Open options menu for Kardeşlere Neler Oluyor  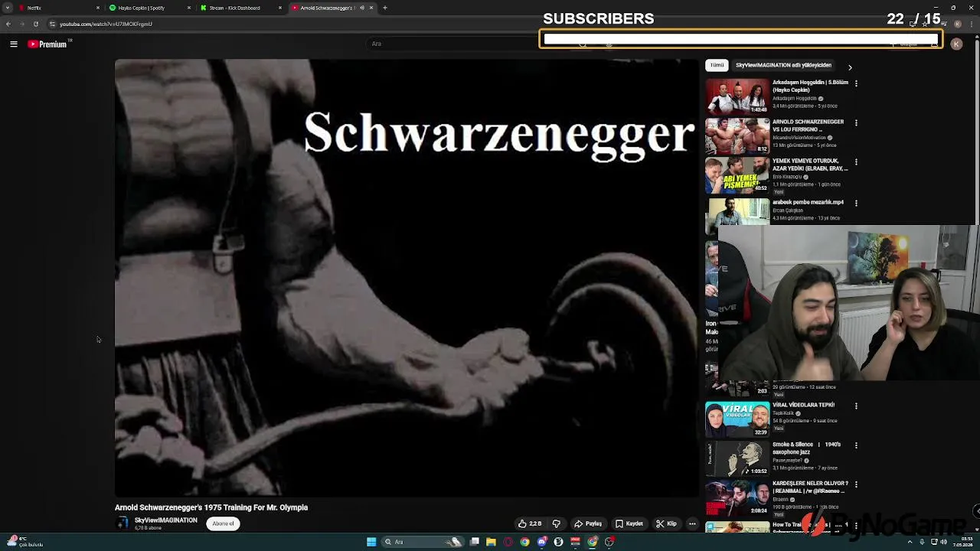tap(856, 484)
